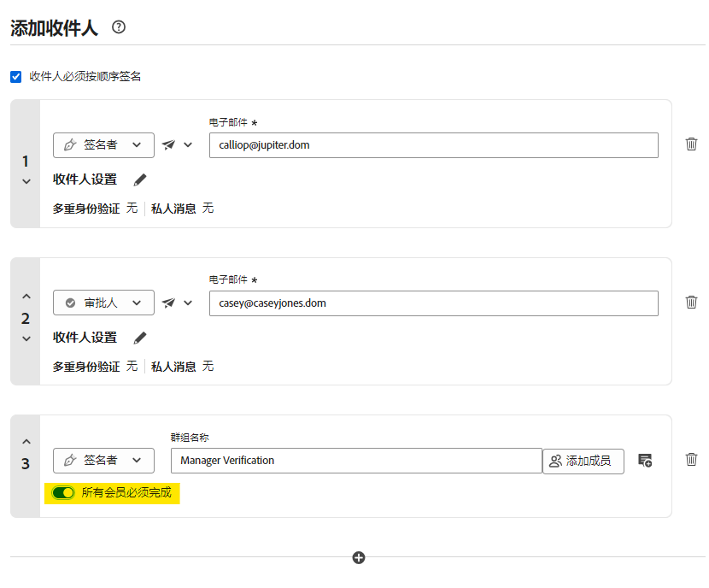Click the pencil to edit recipient 1 settings
This screenshot has width=709, height=588.
pos(139,179)
